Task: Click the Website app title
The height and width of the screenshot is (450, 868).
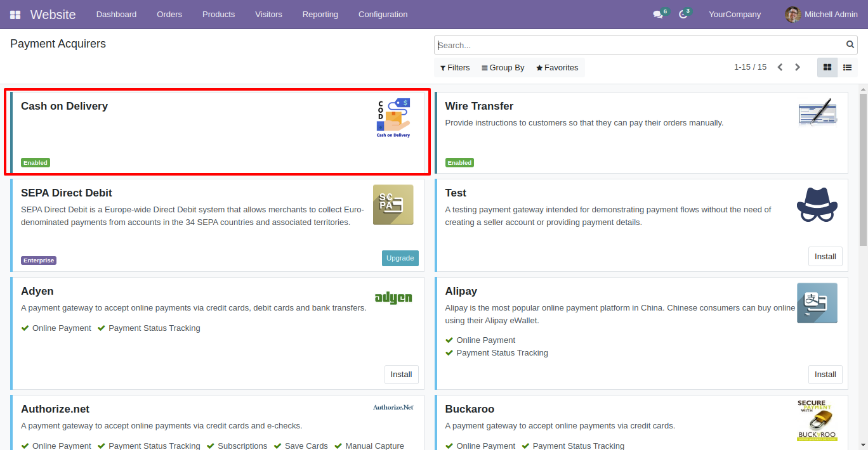Action: (53, 15)
